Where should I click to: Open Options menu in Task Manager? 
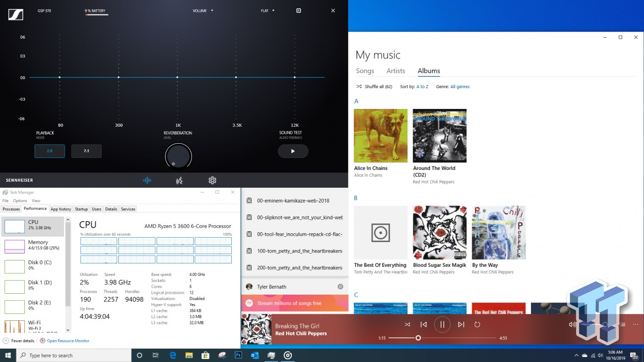(20, 201)
